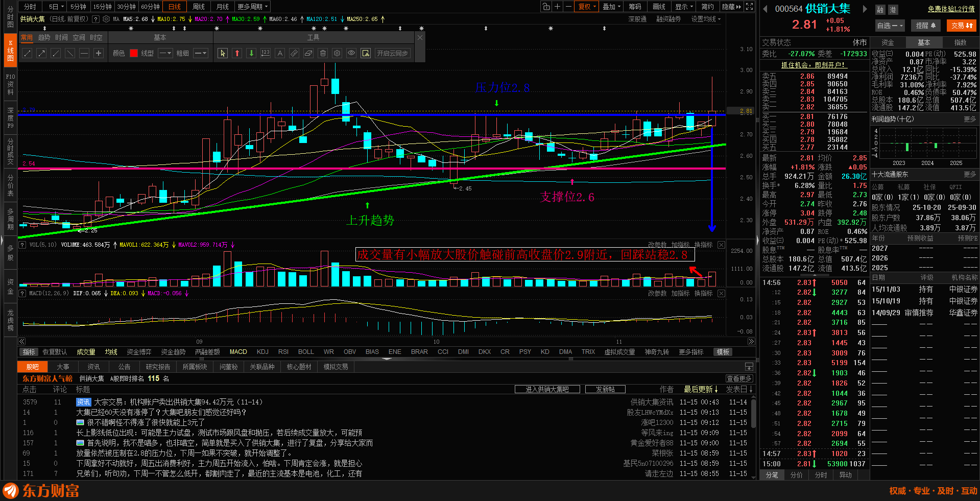Open the 大宗交易 news post title
This screenshot has width=980, height=501.
[x=178, y=402]
